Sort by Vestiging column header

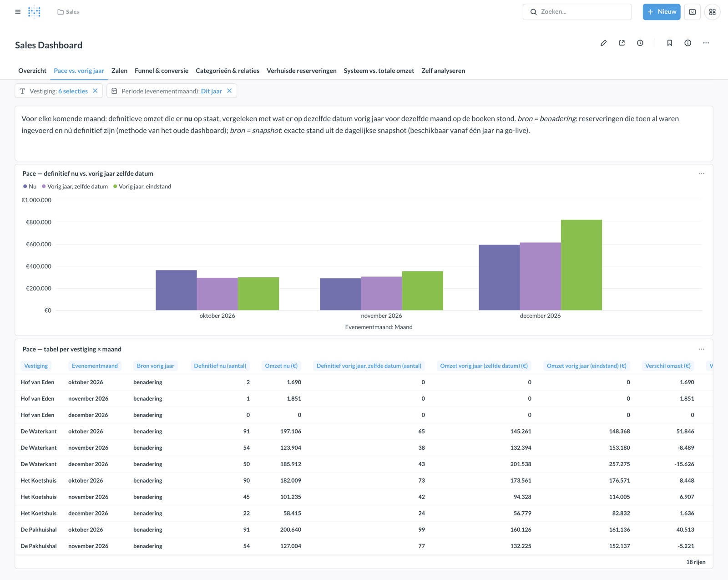coord(36,366)
